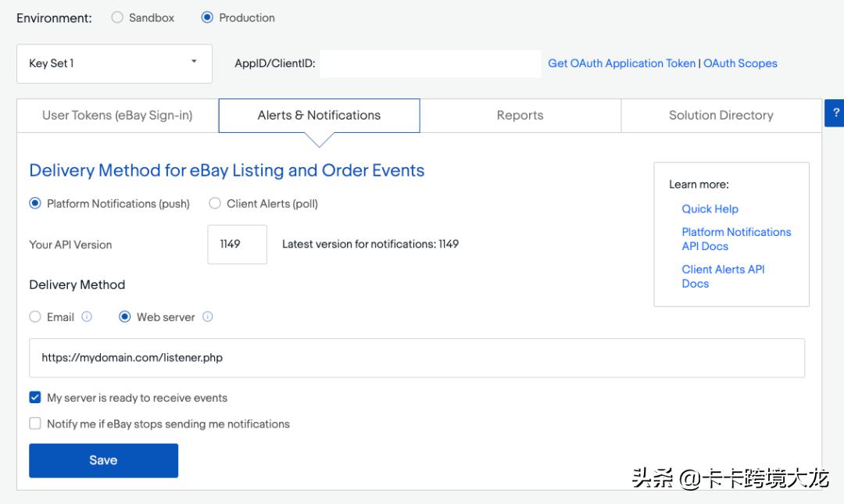Select the Sandbox environment option

(117, 17)
